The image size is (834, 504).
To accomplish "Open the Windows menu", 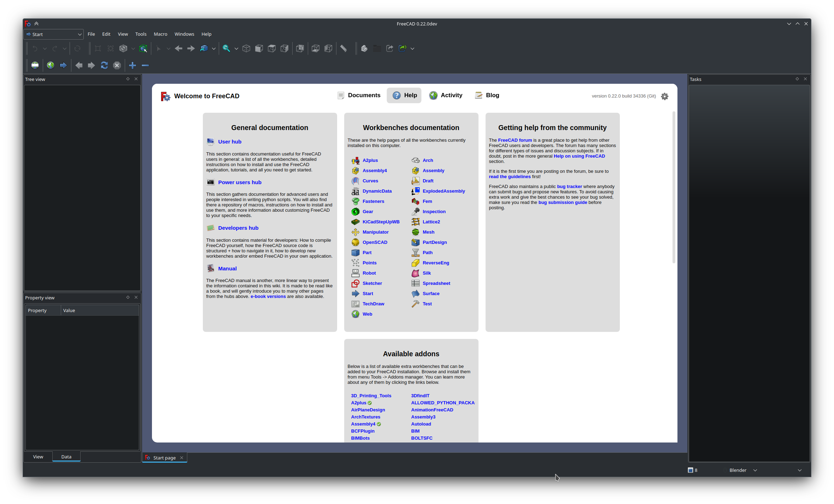I will click(x=184, y=34).
